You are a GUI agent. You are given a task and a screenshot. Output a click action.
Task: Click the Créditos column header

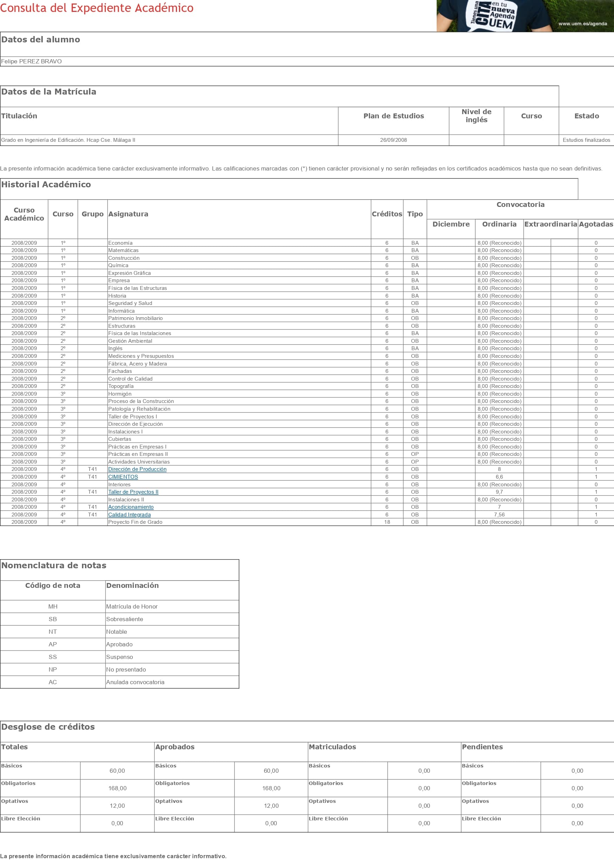coord(387,214)
